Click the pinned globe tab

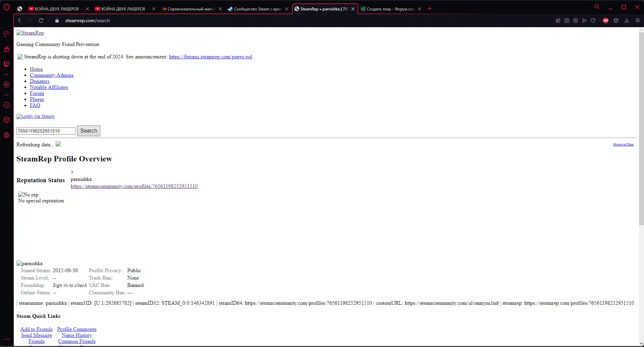pyautogui.click(x=20, y=9)
